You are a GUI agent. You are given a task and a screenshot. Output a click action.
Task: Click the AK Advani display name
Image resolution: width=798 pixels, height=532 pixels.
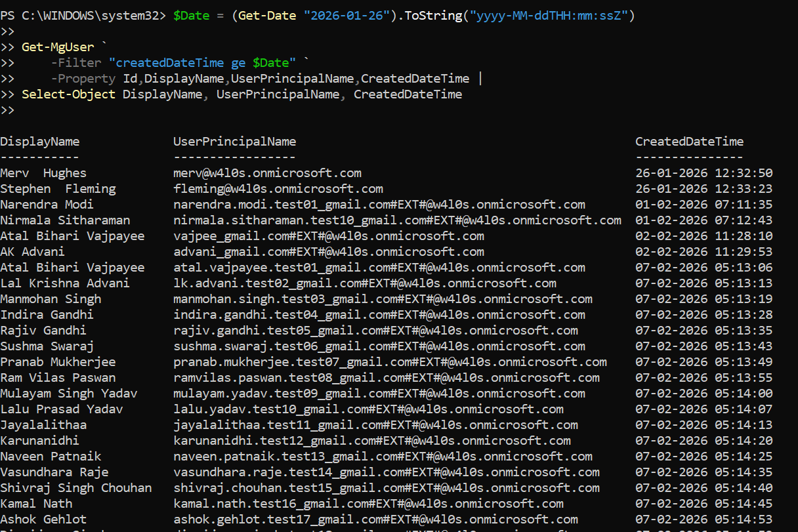point(32,252)
